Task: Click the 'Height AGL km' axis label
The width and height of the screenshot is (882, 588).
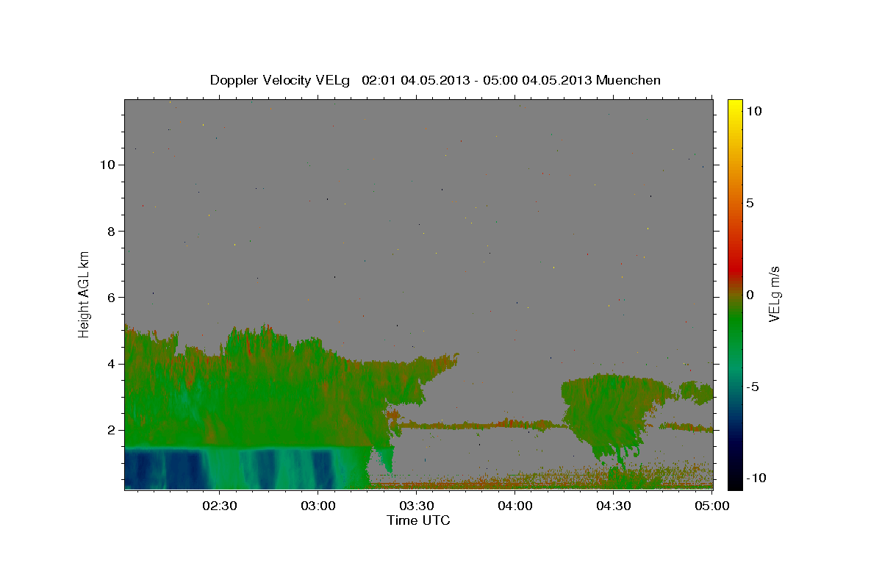Action: click(x=84, y=294)
